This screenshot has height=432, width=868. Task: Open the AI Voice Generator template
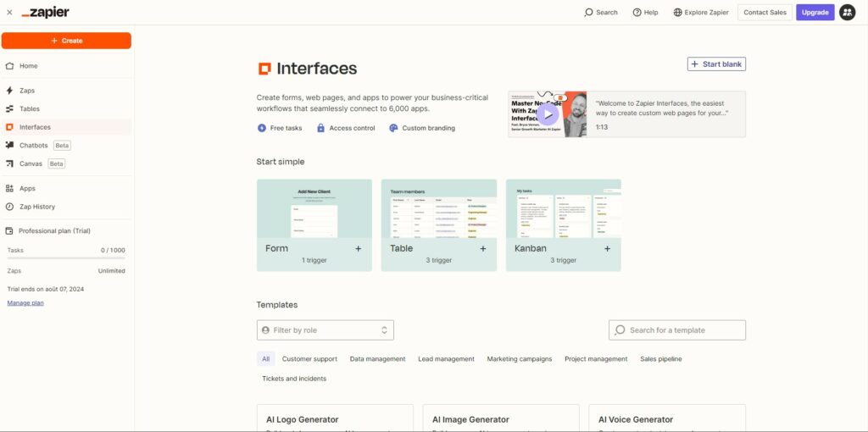point(667,418)
